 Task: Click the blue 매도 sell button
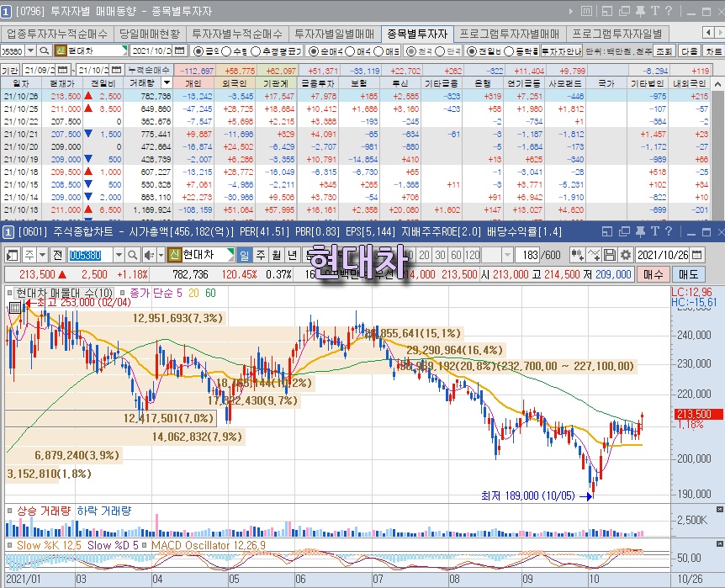(x=688, y=274)
